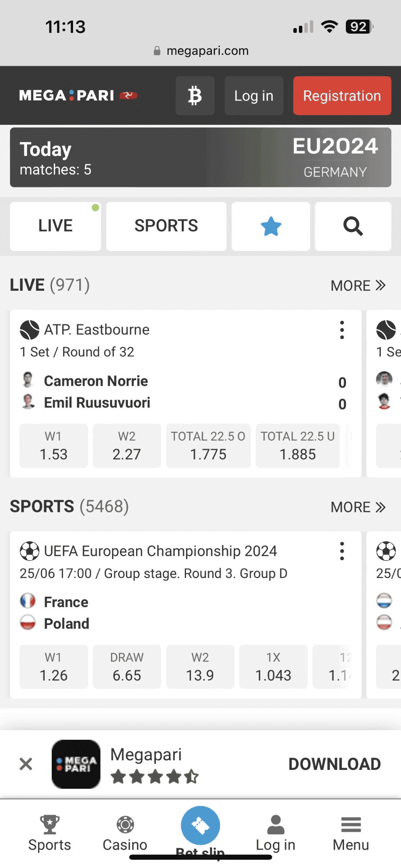This screenshot has height=868, width=401.
Task: Open favorites with the star icon
Action: coord(271,226)
